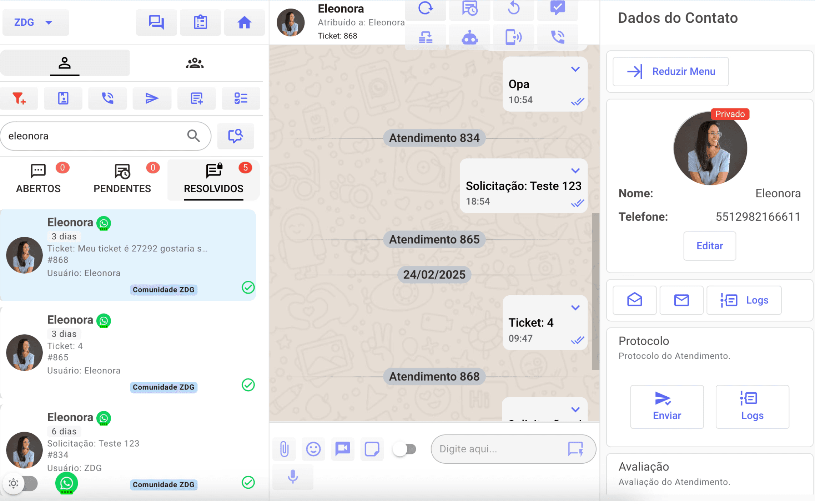Expand the chevron on the Opa message
820x504 pixels.
[x=575, y=69]
